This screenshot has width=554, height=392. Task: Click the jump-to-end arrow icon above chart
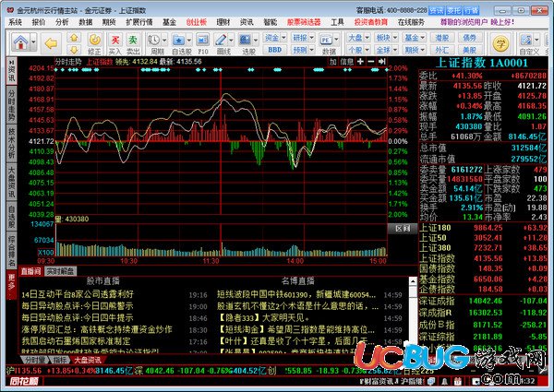pyautogui.click(x=381, y=62)
